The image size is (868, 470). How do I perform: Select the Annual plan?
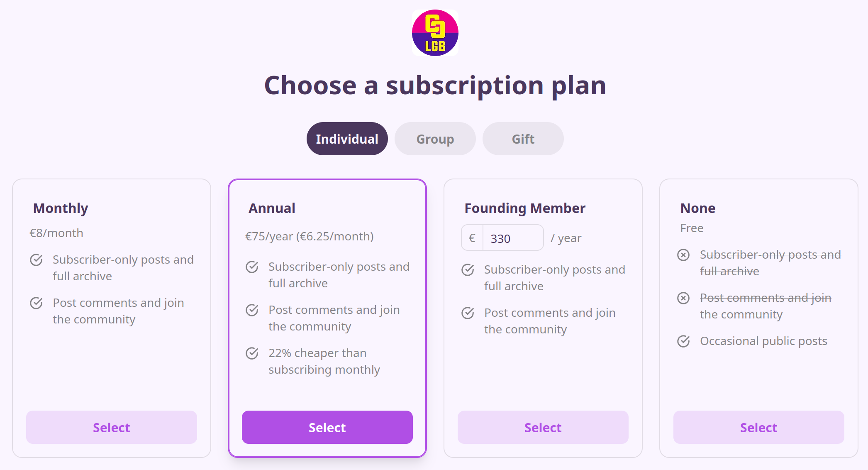[x=327, y=427]
